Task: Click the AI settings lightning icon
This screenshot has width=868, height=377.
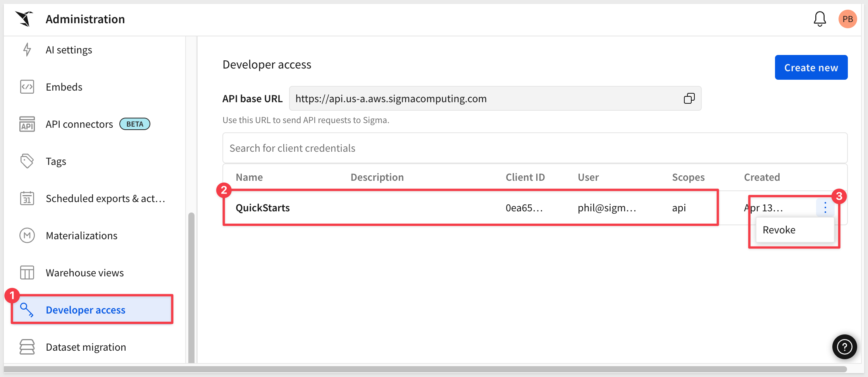Action: click(27, 50)
